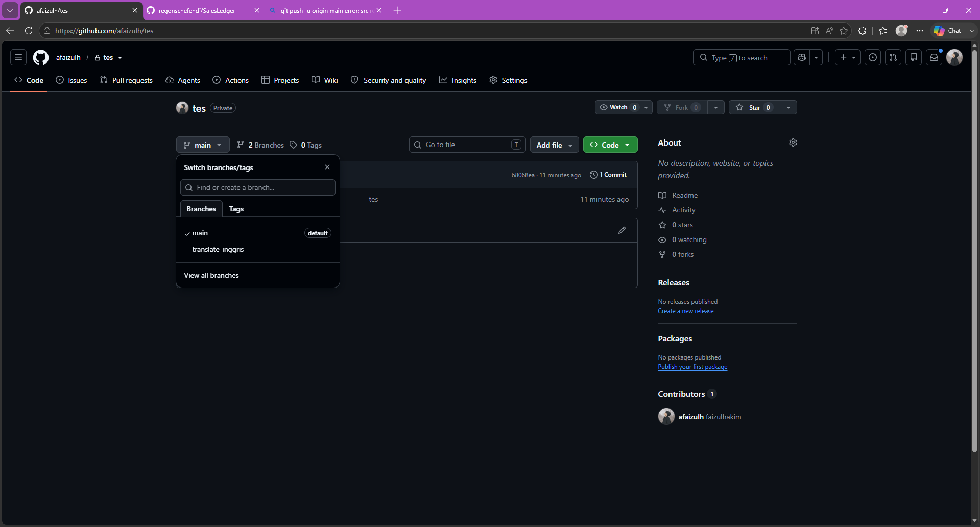Expand the Copilot dropdown arrow in header
Image resolution: width=980 pixels, height=527 pixels.
click(x=816, y=57)
